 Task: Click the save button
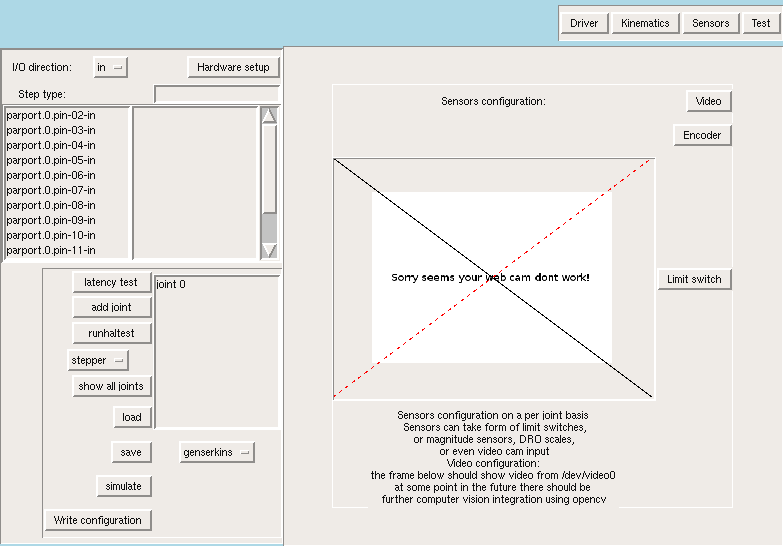tap(131, 452)
